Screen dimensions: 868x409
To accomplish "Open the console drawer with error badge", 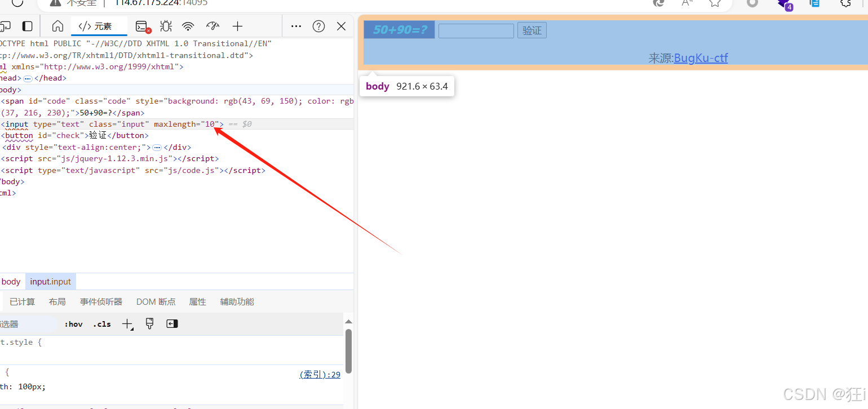I will (141, 26).
